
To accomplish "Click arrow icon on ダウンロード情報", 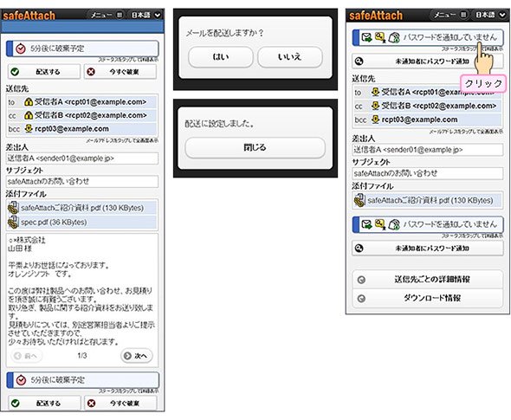I will tap(361, 298).
